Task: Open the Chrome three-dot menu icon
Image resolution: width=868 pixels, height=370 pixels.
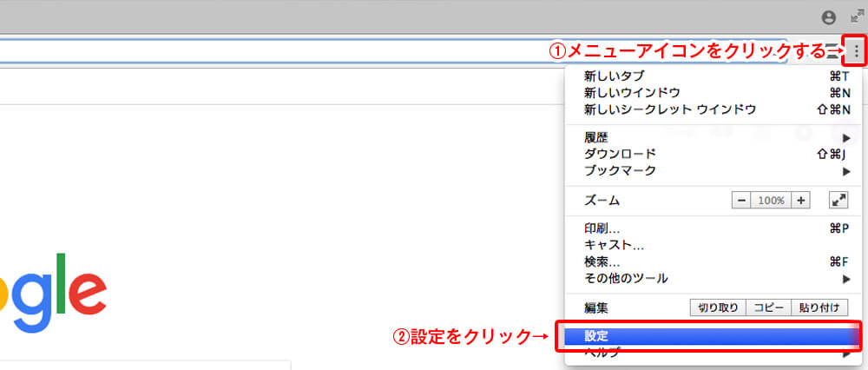Action: click(856, 51)
